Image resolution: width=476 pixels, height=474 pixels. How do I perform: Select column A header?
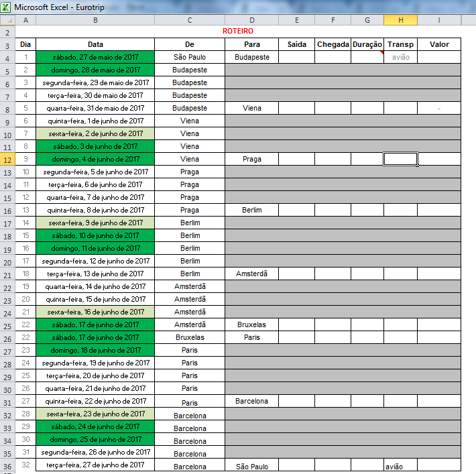[x=25, y=20]
